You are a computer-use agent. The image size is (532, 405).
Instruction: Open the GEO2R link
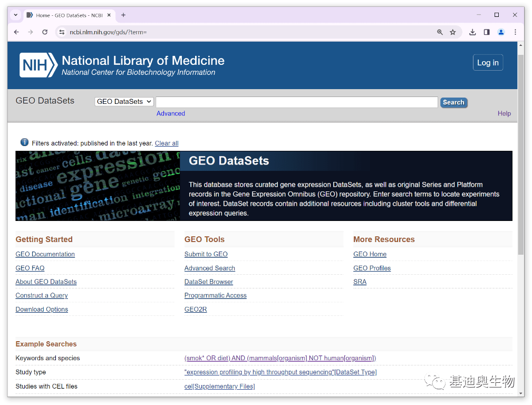click(x=196, y=309)
